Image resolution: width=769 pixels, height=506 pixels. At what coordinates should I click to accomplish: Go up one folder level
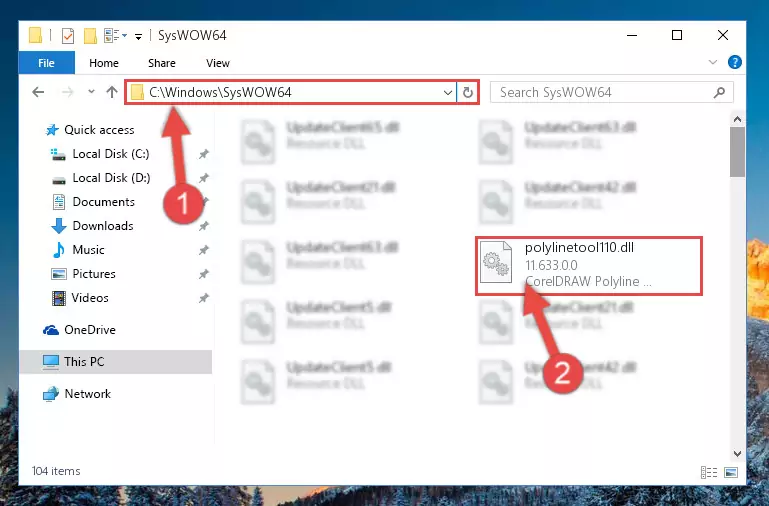pyautogui.click(x=112, y=92)
